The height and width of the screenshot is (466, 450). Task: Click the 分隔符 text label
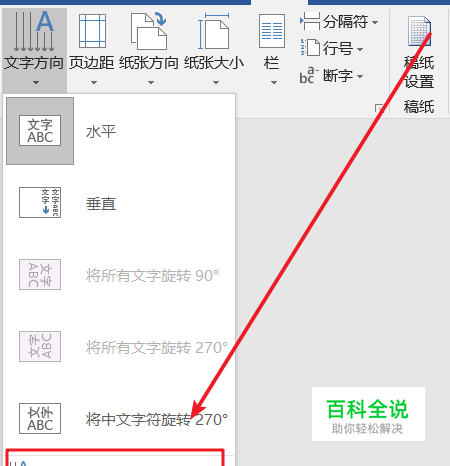pyautogui.click(x=345, y=22)
